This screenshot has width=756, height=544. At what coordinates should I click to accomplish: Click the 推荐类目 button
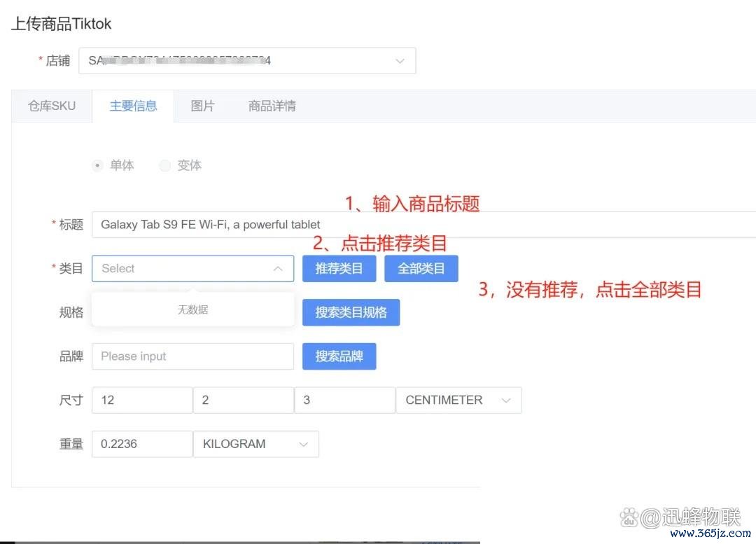pyautogui.click(x=339, y=269)
